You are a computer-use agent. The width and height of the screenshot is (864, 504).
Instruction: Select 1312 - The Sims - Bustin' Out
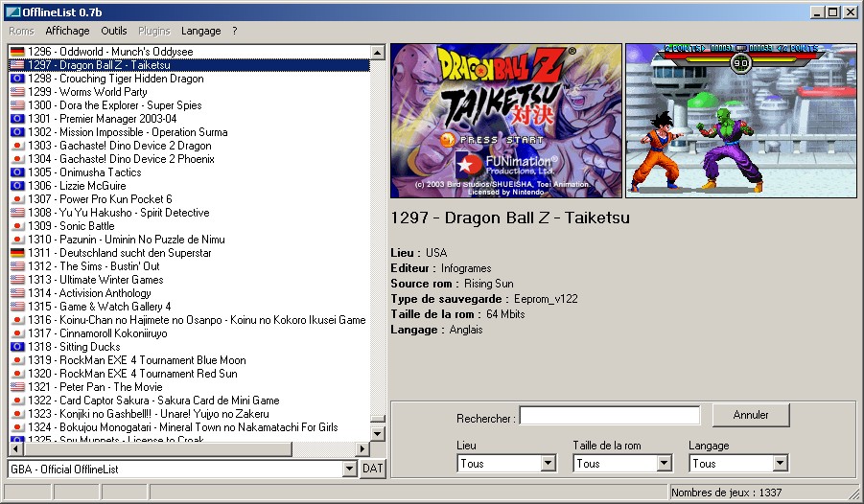tap(94, 266)
